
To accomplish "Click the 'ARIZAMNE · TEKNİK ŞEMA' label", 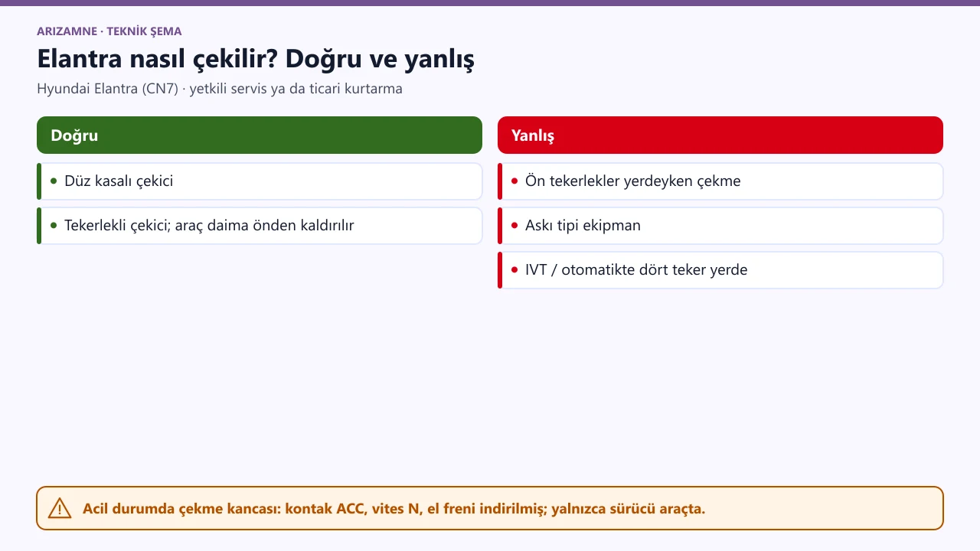I will coord(109,31).
